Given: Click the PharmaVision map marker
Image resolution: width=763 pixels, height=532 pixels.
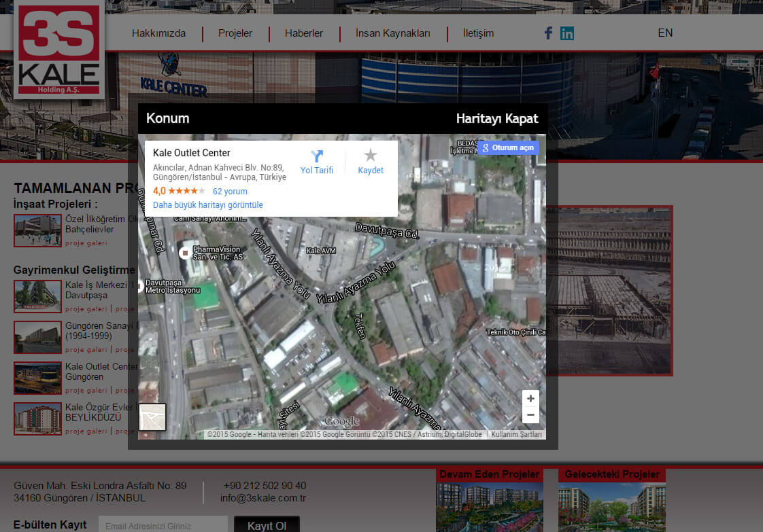Looking at the screenshot, I should pos(185,253).
